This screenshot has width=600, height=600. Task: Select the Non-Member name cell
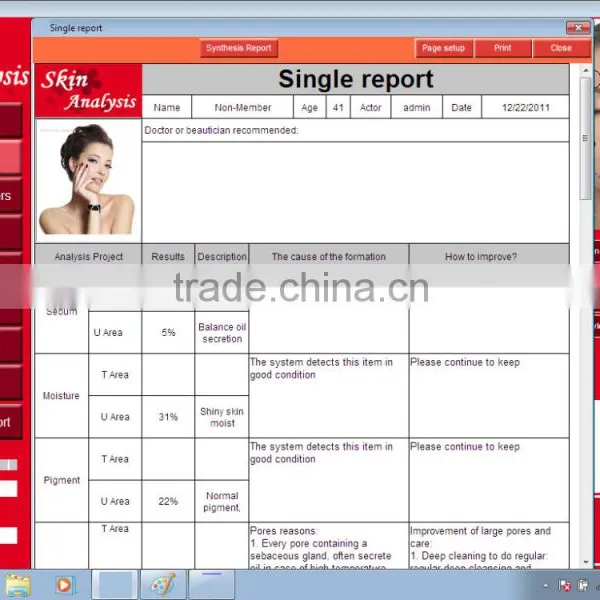point(243,108)
